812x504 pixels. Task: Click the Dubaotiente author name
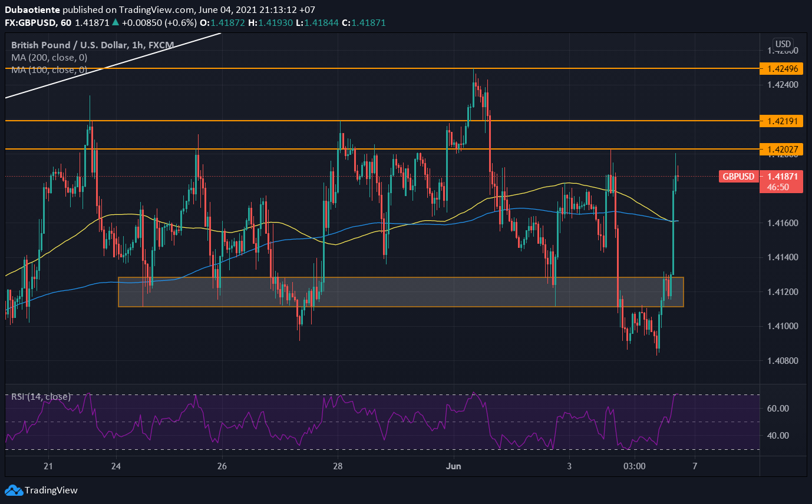coord(31,10)
